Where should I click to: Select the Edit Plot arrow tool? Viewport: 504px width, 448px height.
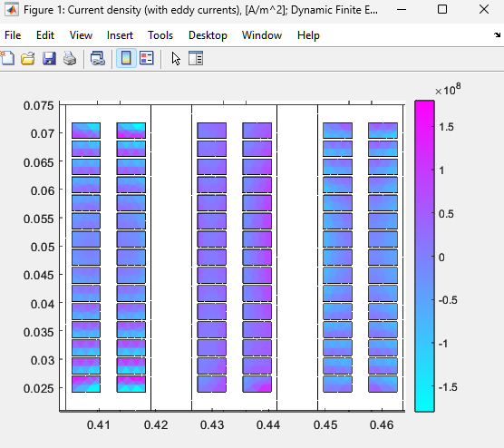click(176, 59)
